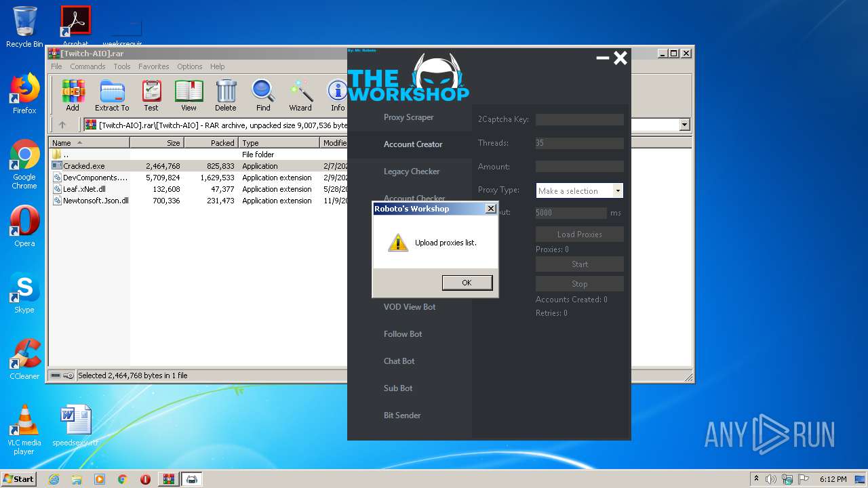
Task: Minimize The Workshop with the dash icon
Action: point(602,58)
